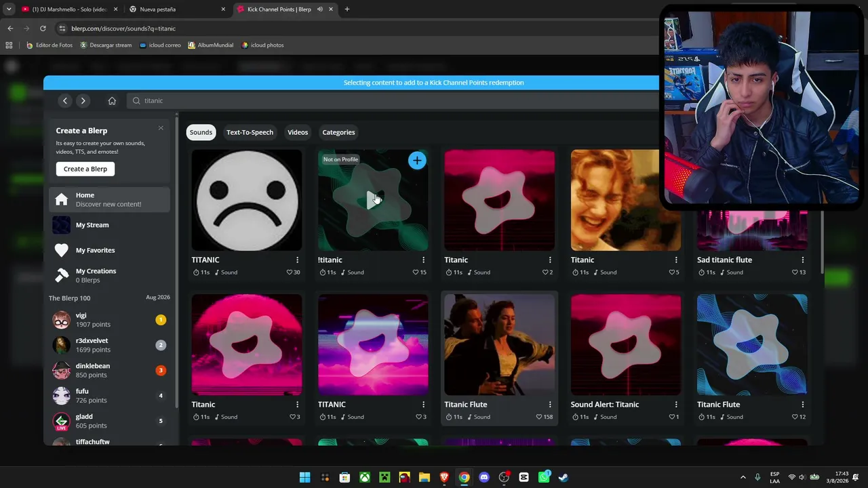Open Steam from the taskbar
This screenshot has height=488, width=868.
click(x=563, y=477)
